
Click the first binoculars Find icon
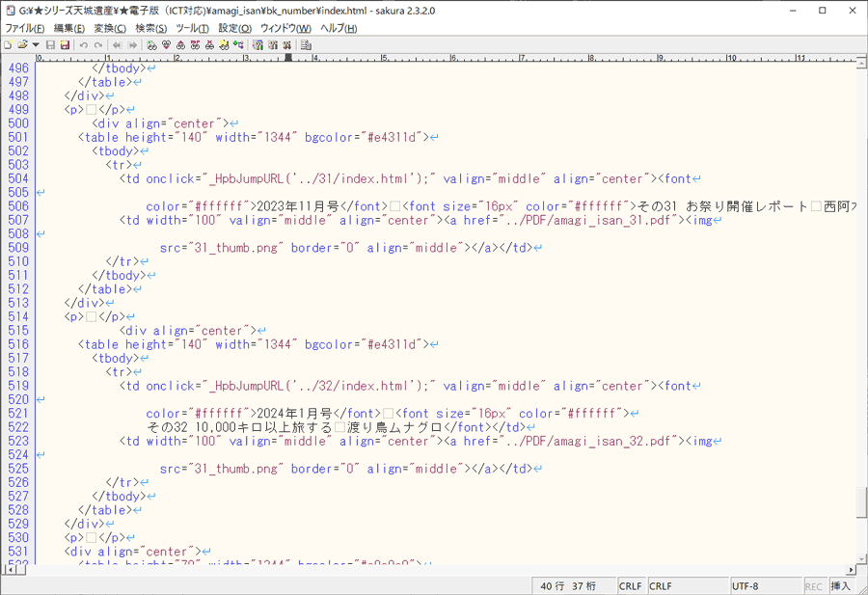[x=151, y=44]
